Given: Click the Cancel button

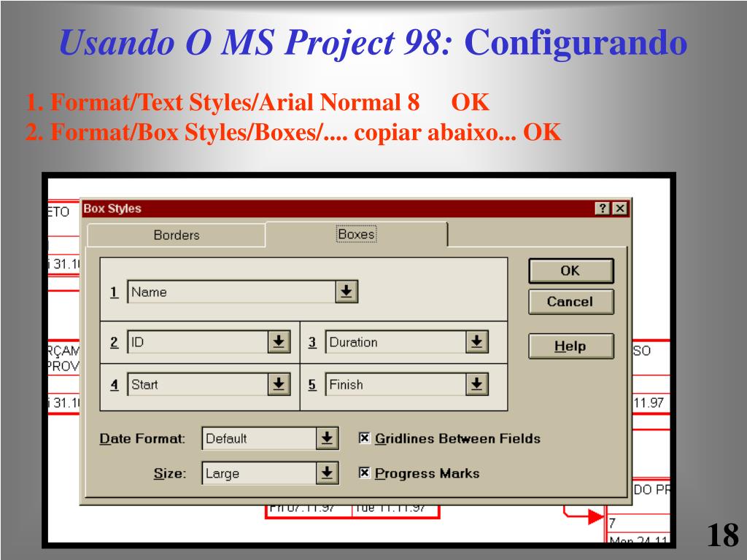Looking at the screenshot, I should tap(570, 301).
